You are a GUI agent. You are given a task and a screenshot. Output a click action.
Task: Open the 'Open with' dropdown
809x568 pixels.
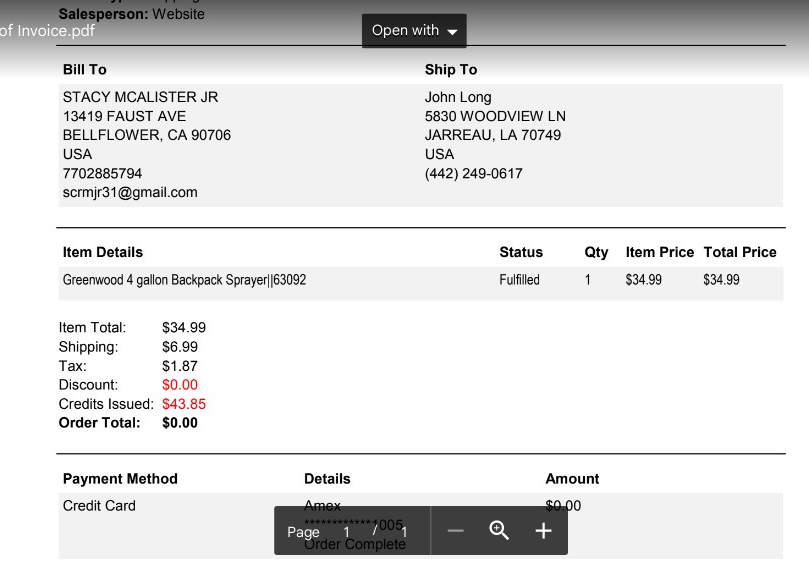coord(414,31)
